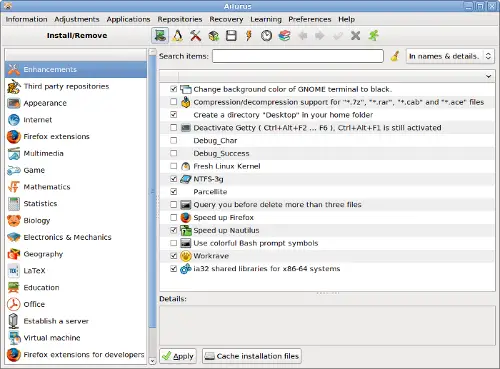The image size is (500, 369).
Task: Toggle Create a directory Desktop checkbox
Action: tap(173, 115)
